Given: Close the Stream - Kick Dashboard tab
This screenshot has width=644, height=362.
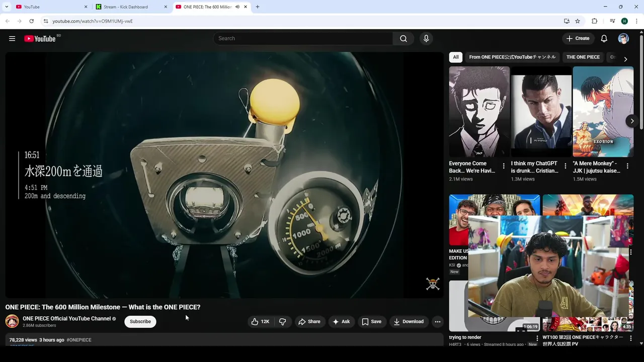Looking at the screenshot, I should tap(166, 7).
